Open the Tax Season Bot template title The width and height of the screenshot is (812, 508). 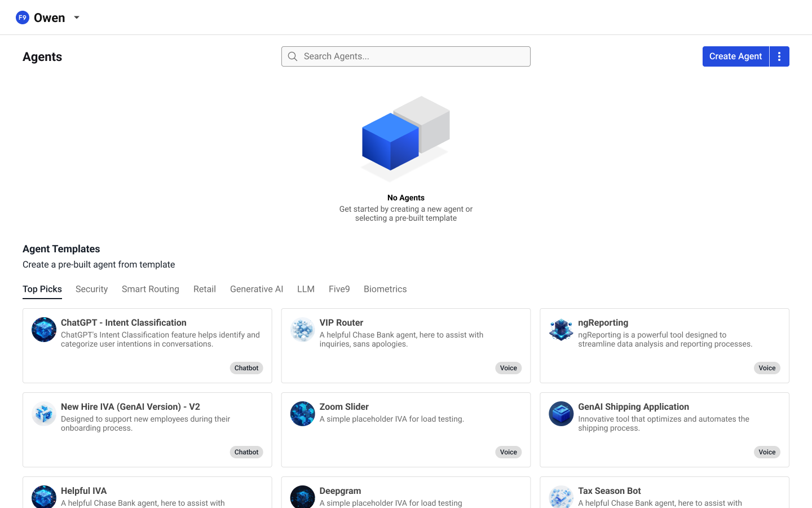point(609,491)
